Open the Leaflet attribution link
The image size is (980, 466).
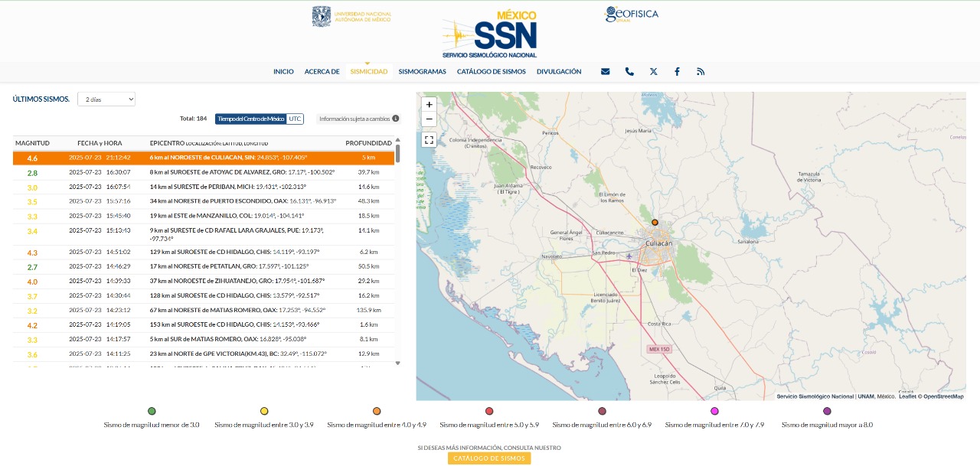click(x=906, y=396)
